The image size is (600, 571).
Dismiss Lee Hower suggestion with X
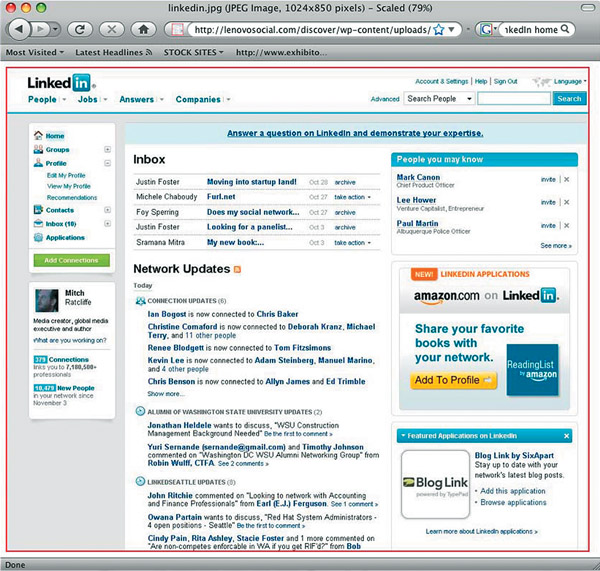tap(567, 202)
